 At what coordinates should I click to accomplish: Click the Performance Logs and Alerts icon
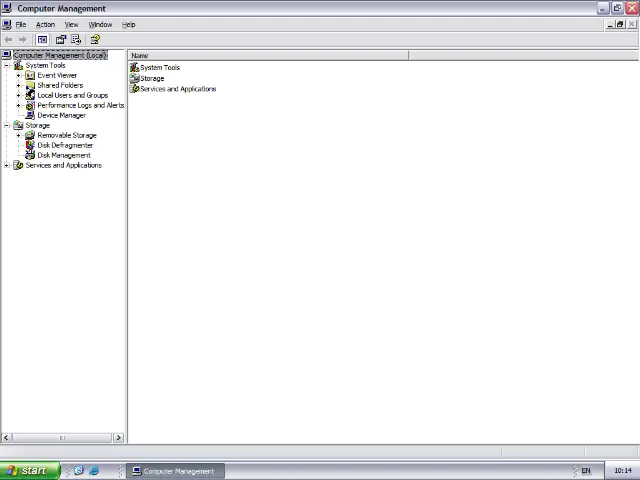(30, 105)
